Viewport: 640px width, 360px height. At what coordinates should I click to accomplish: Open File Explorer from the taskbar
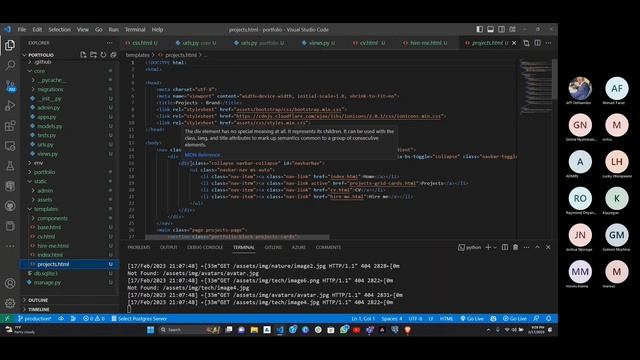[254, 330]
